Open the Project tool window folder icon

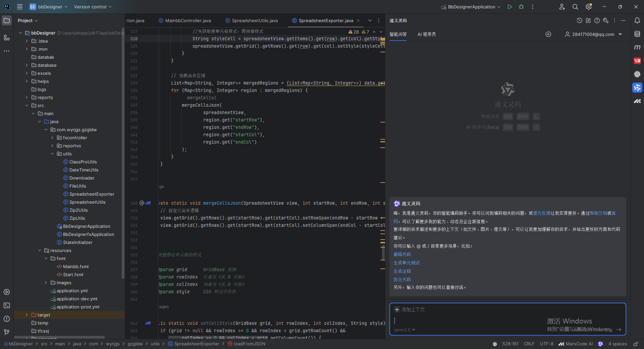pos(7,20)
